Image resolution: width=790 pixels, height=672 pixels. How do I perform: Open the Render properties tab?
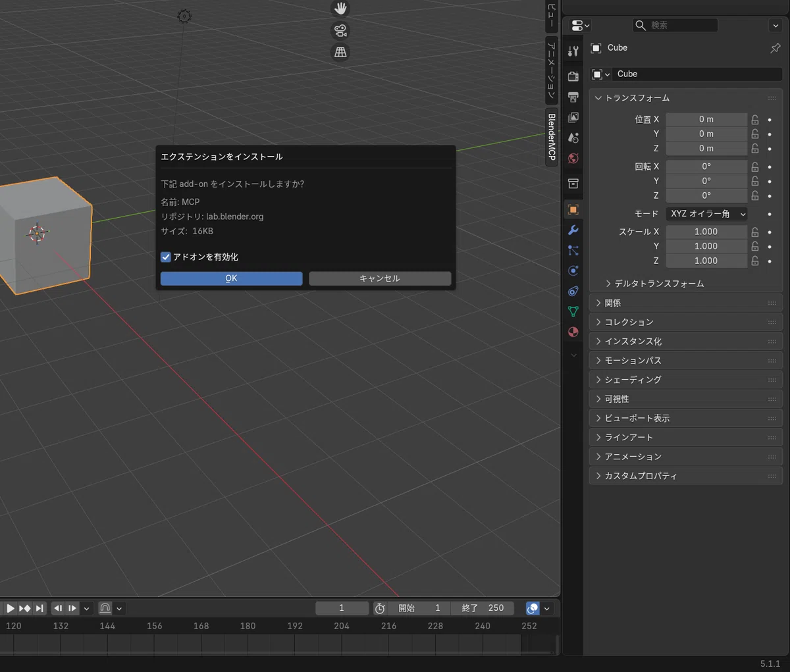click(573, 76)
